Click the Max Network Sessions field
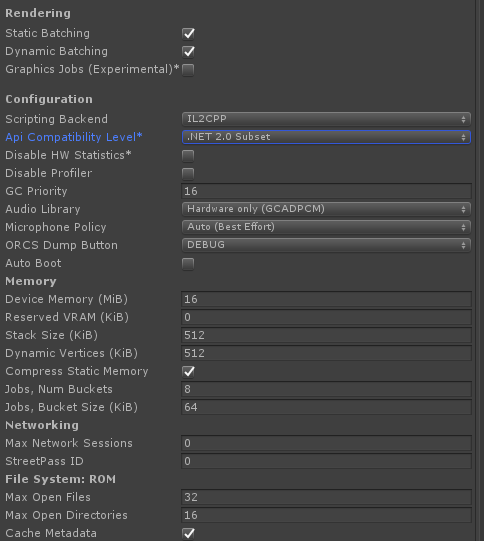This screenshot has width=484, height=541. click(x=326, y=443)
